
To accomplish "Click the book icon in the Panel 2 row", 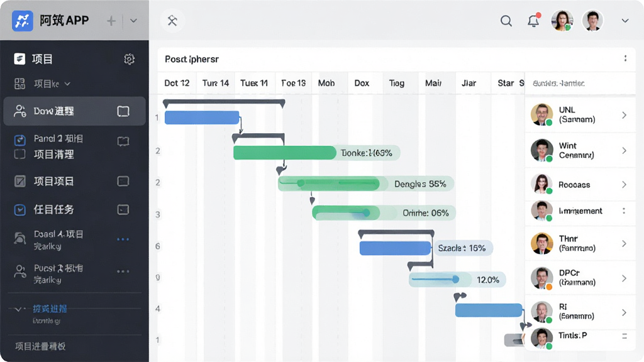I will click(x=123, y=141).
